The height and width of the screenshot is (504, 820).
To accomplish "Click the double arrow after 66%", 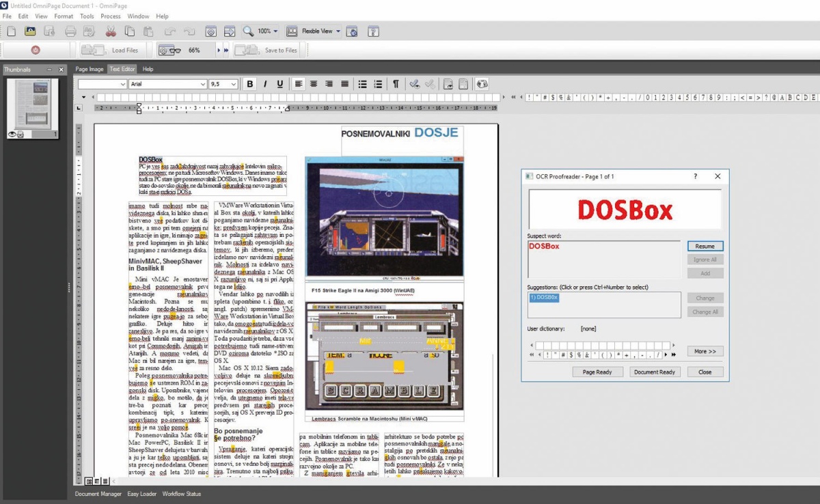I will point(225,50).
